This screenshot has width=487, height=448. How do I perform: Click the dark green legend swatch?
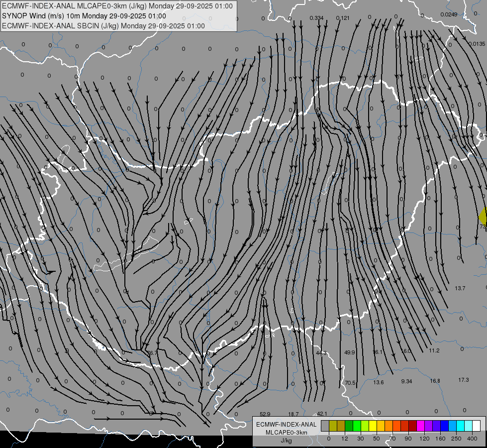[349, 426]
